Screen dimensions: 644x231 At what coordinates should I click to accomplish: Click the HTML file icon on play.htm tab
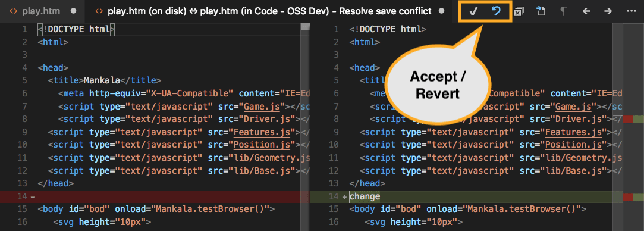click(x=13, y=11)
